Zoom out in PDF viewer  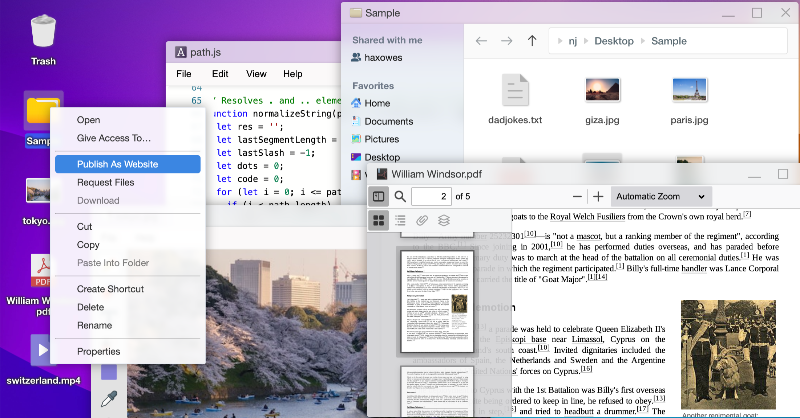click(x=577, y=196)
